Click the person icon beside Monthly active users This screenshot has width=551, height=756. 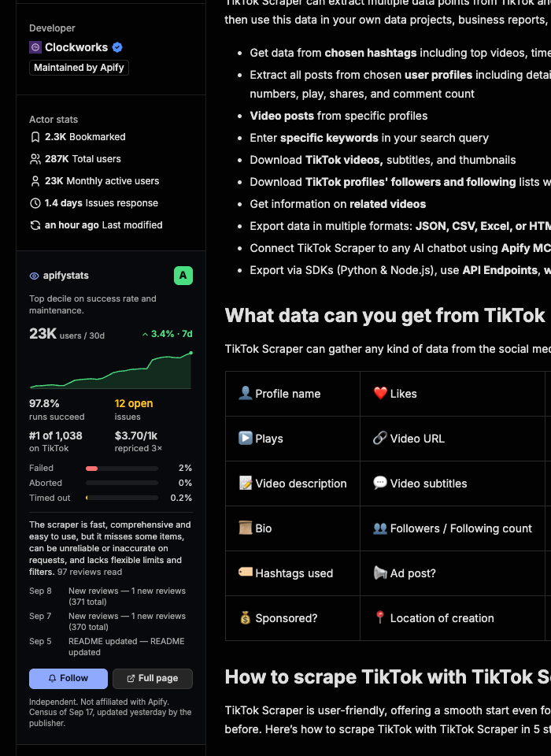pos(35,181)
